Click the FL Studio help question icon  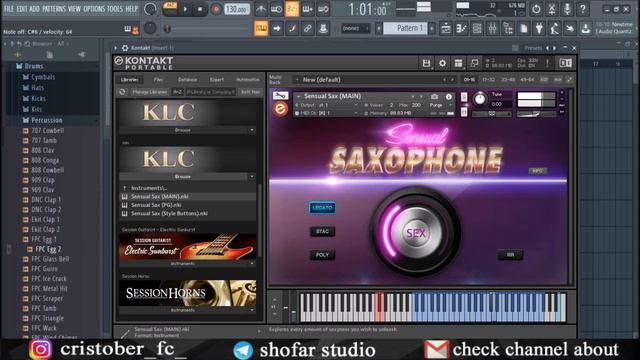click(x=582, y=9)
